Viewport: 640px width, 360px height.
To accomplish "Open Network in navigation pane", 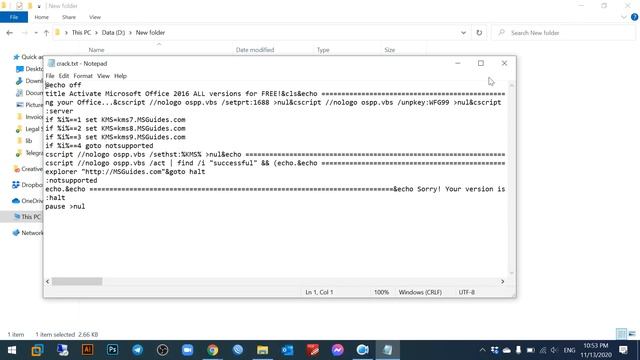I will coord(27,233).
